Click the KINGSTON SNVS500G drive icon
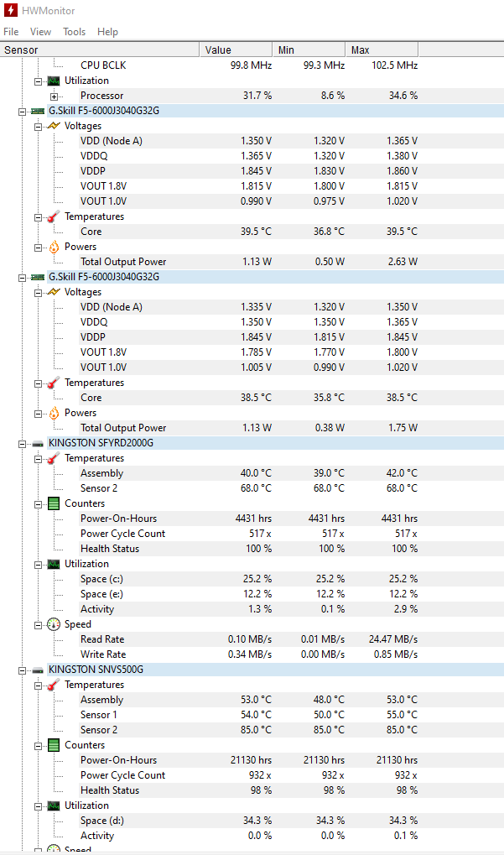This screenshot has height=855, width=504. (x=38, y=670)
